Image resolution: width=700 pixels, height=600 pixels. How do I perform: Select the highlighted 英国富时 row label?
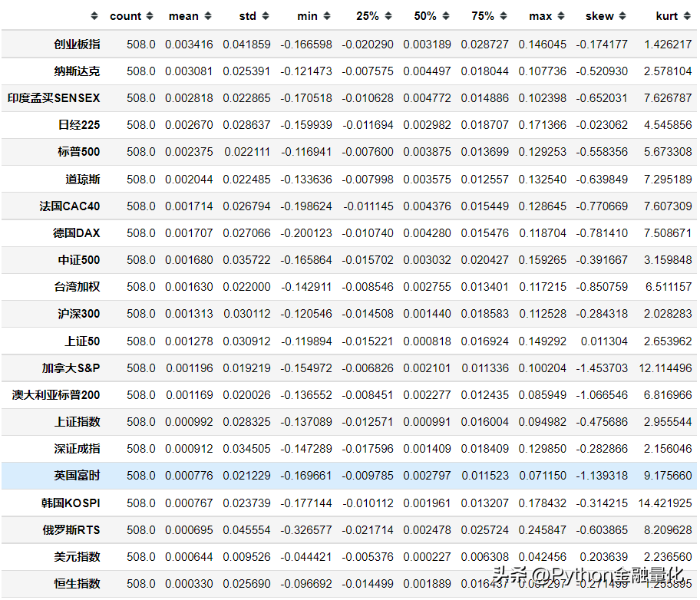77,476
